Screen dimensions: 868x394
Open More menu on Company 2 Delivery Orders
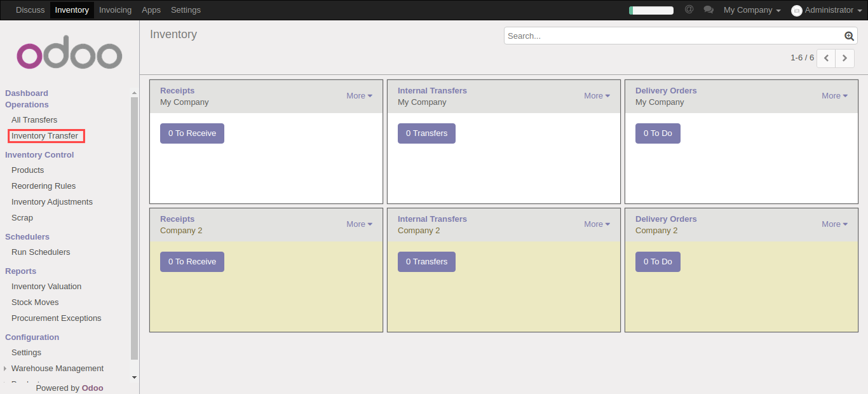coord(834,224)
